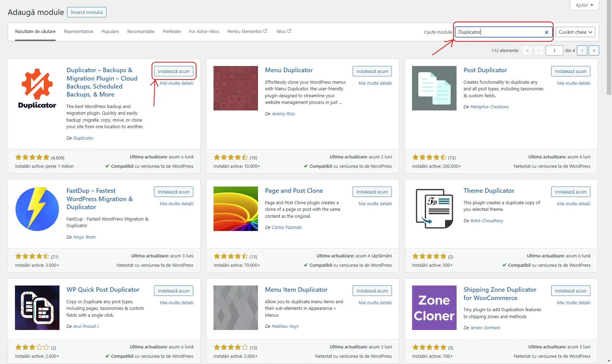Open Menu Item Duplicator title link
The image size is (612, 364).
(296, 290)
